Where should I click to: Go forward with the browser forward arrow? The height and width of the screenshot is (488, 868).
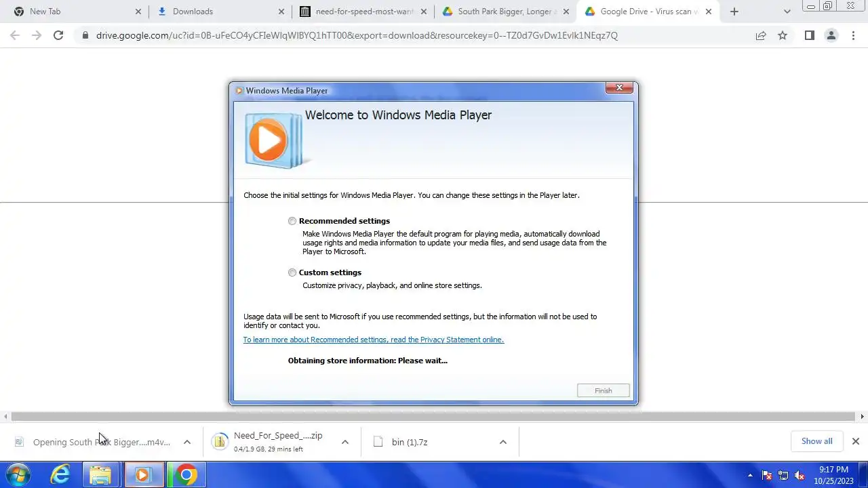(37, 35)
